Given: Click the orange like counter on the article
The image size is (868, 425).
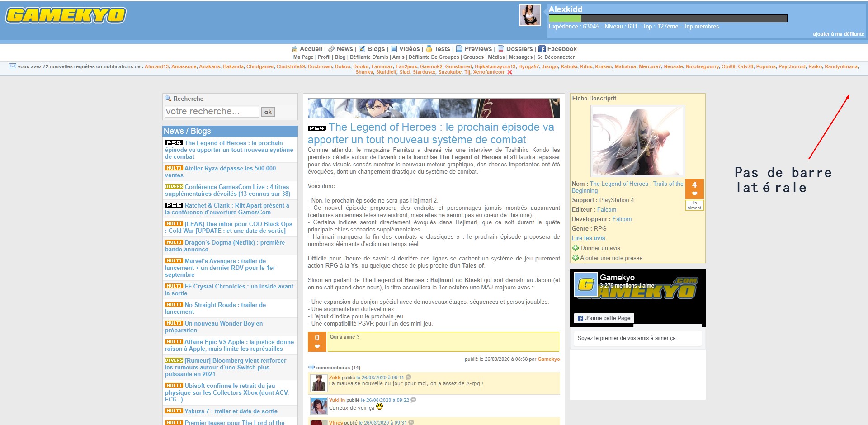Looking at the screenshot, I should 317,341.
